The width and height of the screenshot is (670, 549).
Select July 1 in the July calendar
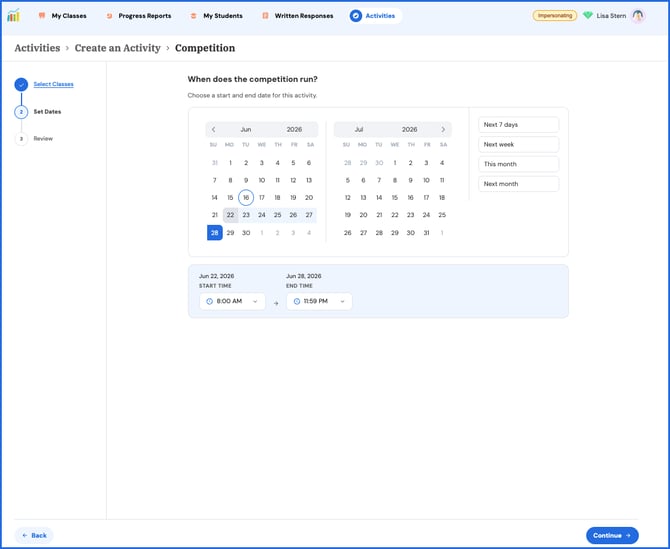click(x=395, y=163)
